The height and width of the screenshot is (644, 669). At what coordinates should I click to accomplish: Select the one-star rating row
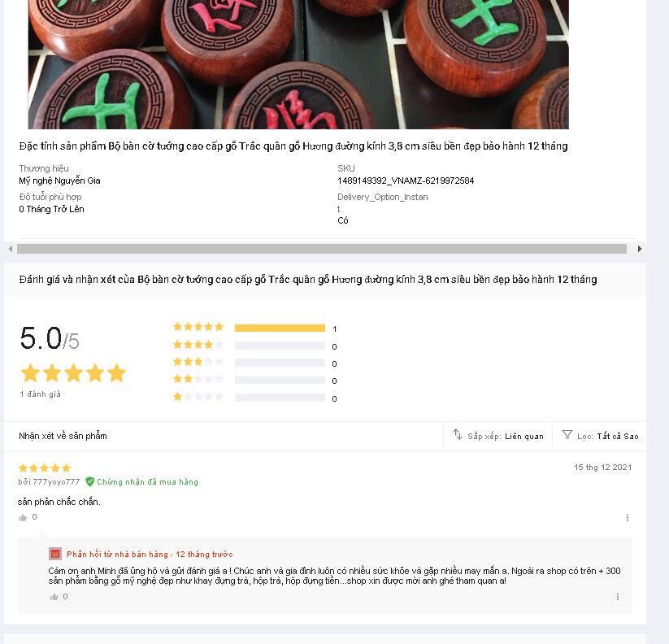pyautogui.click(x=254, y=398)
